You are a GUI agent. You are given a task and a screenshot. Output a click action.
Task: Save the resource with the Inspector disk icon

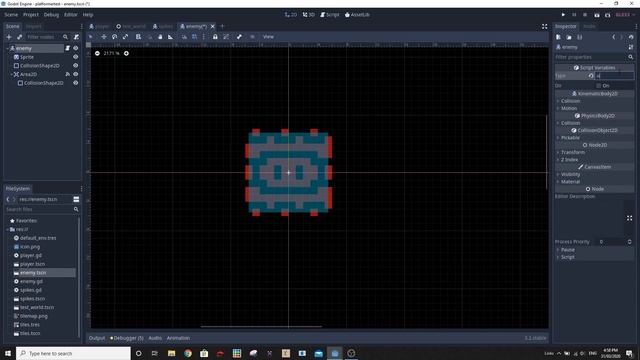580,37
